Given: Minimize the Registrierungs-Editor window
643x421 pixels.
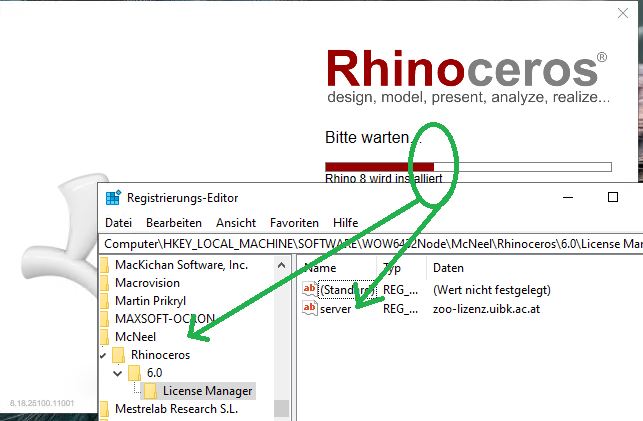Looking at the screenshot, I should tap(568, 197).
